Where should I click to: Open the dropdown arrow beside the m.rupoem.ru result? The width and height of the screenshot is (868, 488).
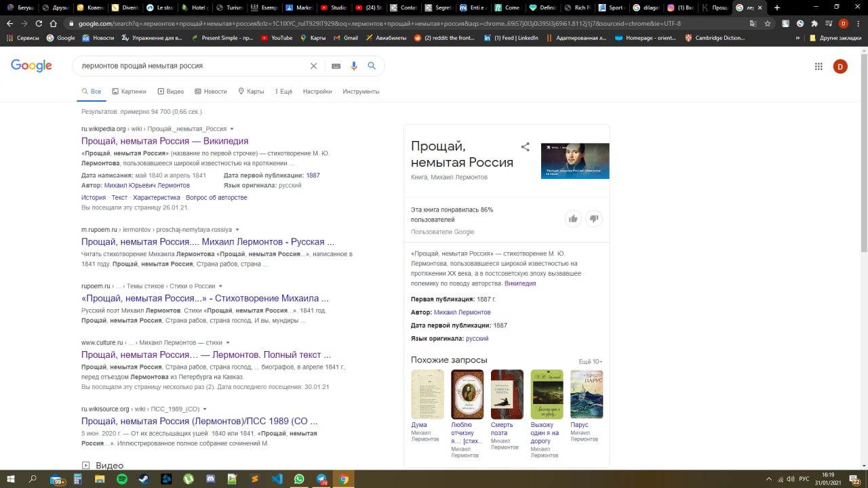tap(237, 230)
